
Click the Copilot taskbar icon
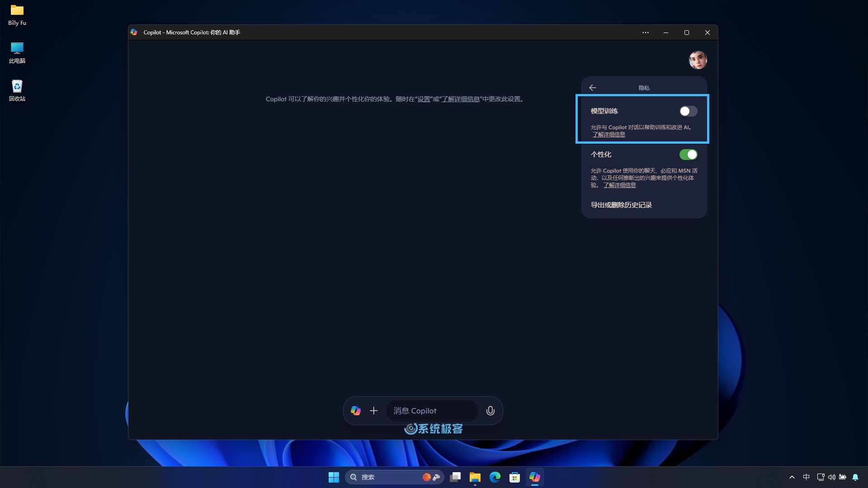click(534, 477)
